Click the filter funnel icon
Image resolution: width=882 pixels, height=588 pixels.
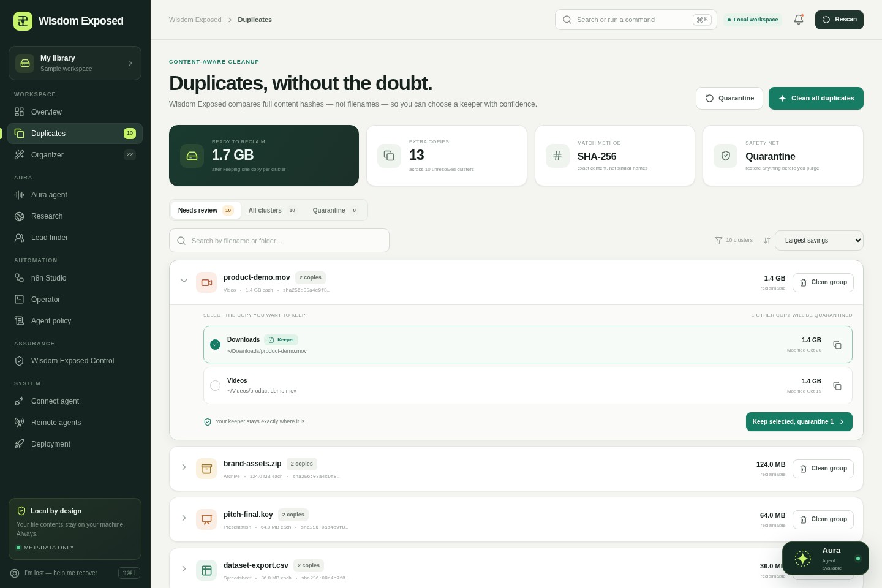tap(718, 240)
